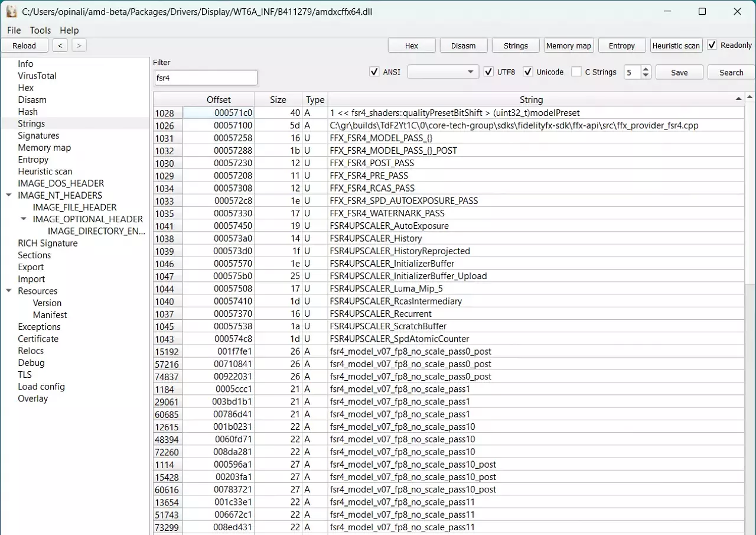
Task: Go forward with the > navigation button
Action: (79, 46)
